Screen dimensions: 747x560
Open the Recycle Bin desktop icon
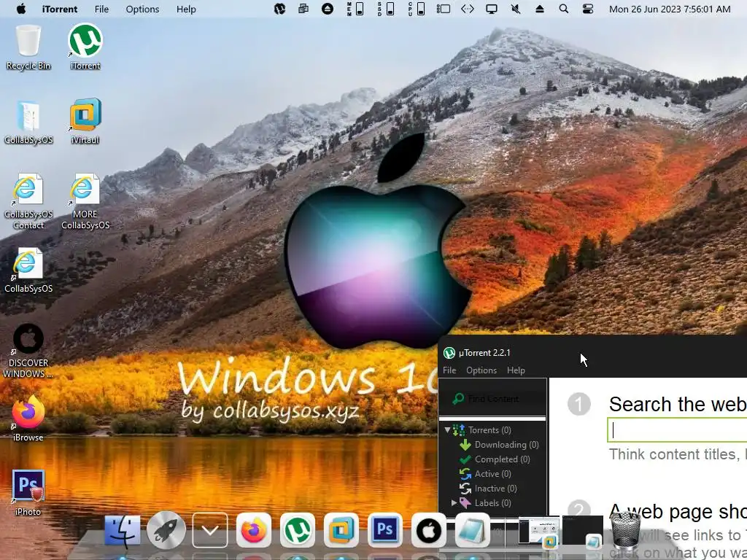pyautogui.click(x=28, y=47)
